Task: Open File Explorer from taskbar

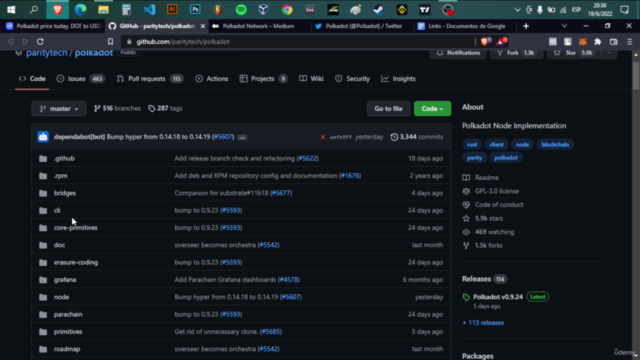Action: point(103,9)
